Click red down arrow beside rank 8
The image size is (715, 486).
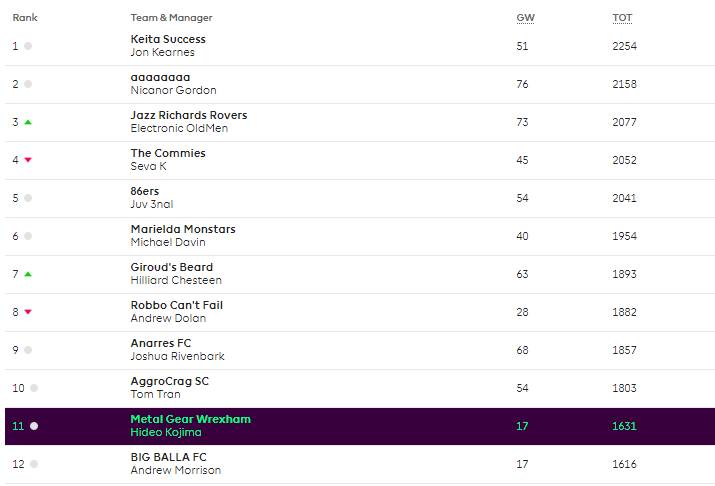pyautogui.click(x=28, y=312)
